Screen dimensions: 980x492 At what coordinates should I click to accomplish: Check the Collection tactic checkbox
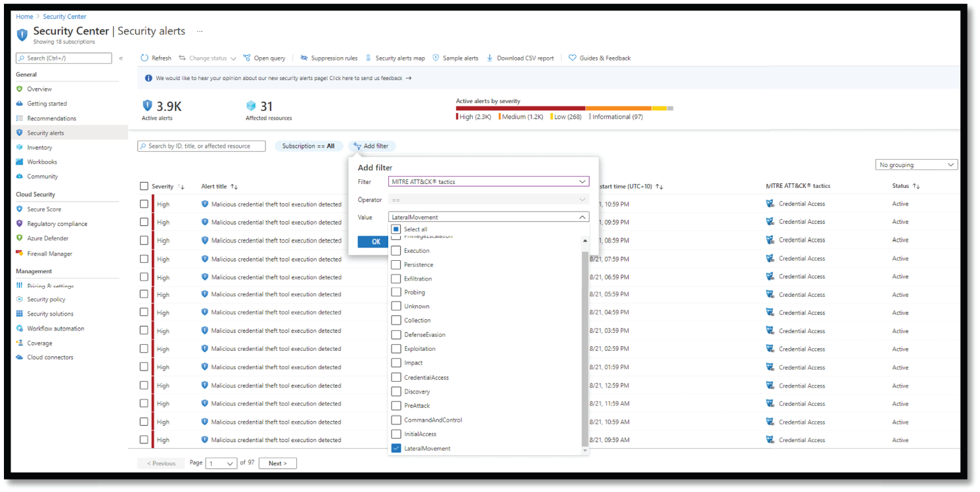(x=396, y=321)
